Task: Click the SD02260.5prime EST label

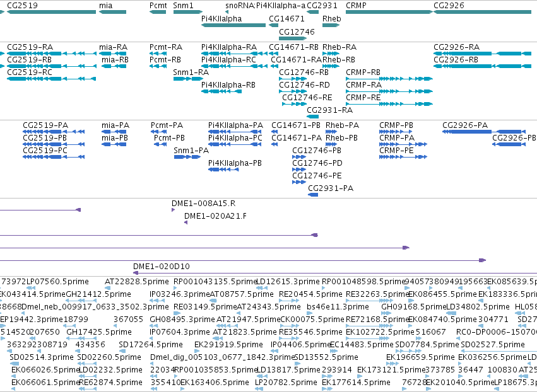Action: coord(109,357)
